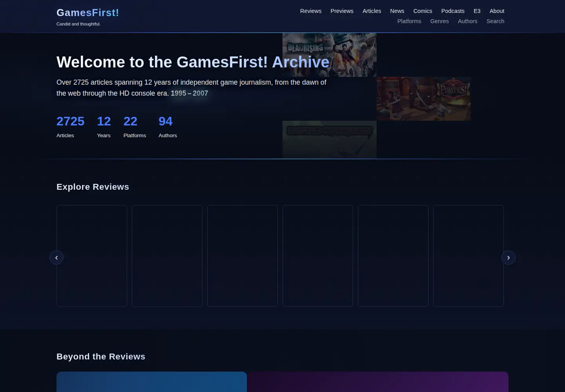This screenshot has width=565, height=392.
Task: Click the '1995 – 2007' date range text
Action: click(190, 93)
